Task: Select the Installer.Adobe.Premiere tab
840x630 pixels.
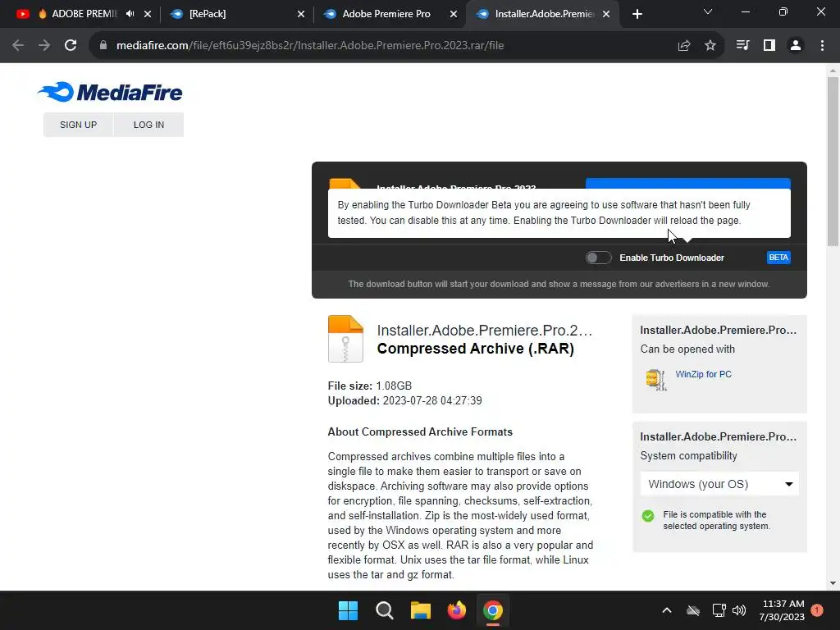Action: 541,14
